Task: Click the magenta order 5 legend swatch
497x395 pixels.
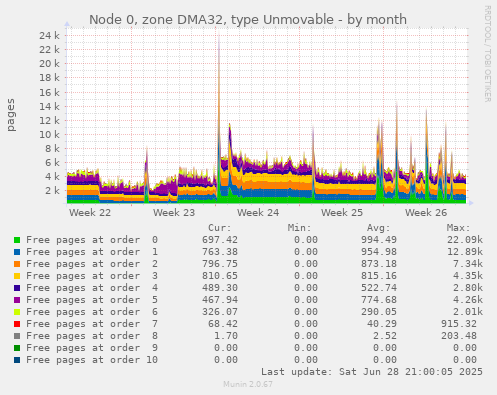Action: pos(17,300)
